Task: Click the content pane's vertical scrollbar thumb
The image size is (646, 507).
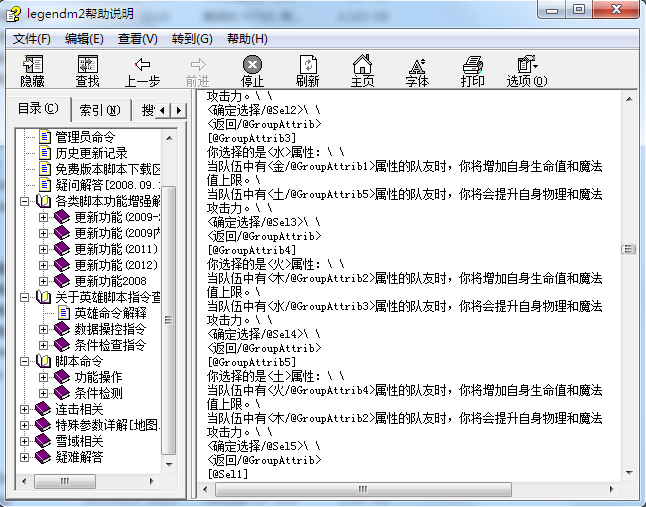Action: tap(628, 249)
